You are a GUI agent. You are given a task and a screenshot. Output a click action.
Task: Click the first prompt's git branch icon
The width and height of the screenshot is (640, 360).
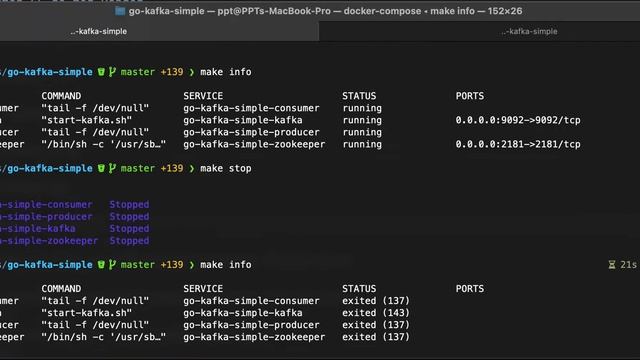pos(112,72)
